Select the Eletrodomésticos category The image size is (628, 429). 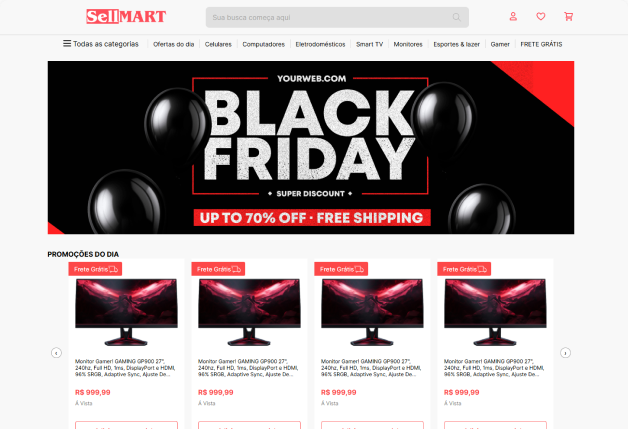tap(320, 44)
